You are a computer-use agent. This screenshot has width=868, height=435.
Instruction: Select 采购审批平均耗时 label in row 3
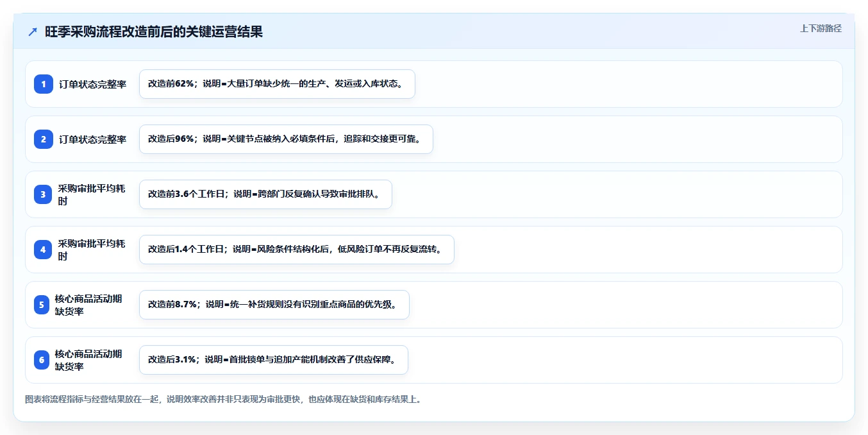tap(92, 194)
